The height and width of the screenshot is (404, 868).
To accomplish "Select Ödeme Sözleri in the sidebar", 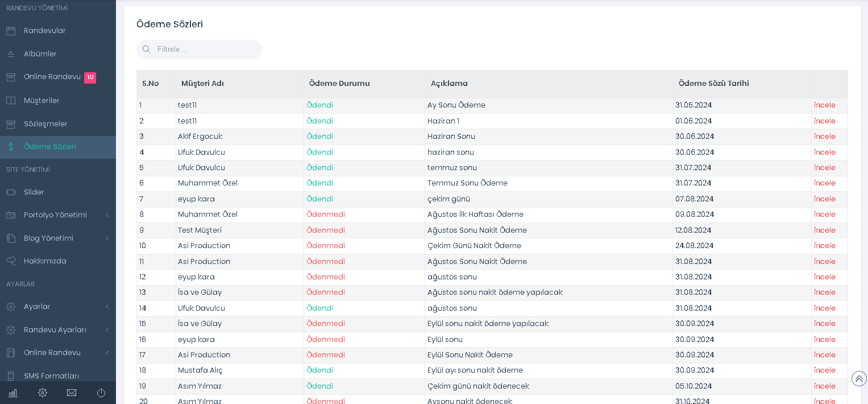I will click(x=58, y=147).
